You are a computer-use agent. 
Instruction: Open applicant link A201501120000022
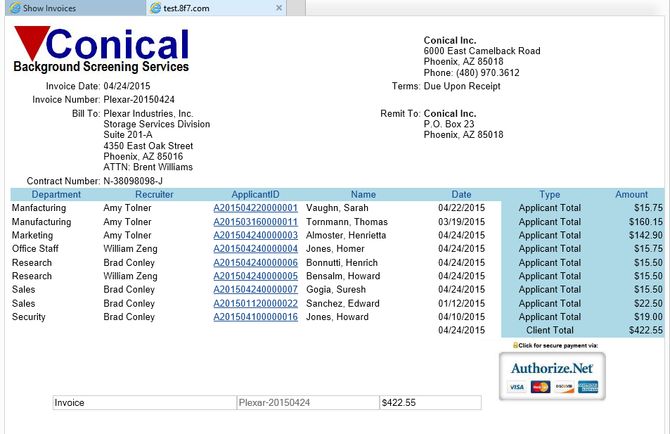coord(256,304)
